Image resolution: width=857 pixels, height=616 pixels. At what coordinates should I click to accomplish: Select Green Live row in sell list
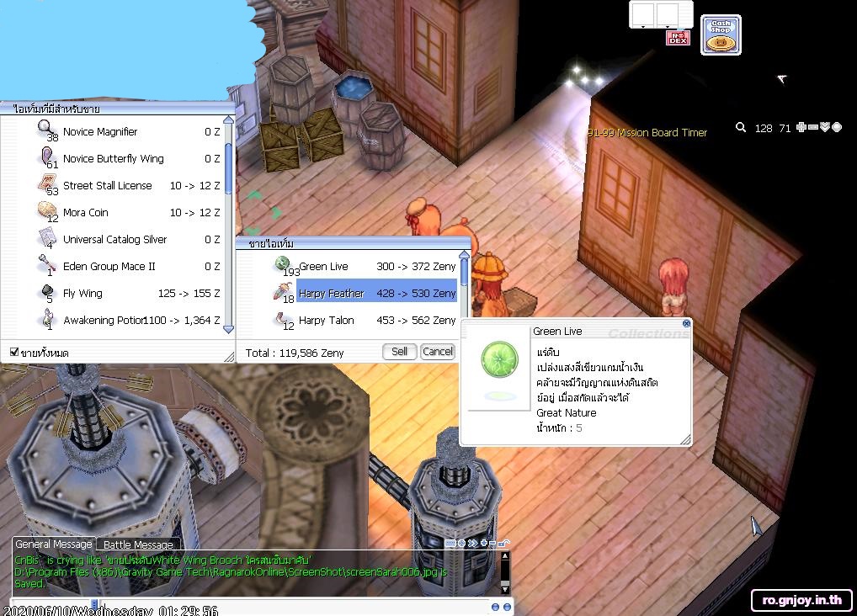pyautogui.click(x=365, y=266)
